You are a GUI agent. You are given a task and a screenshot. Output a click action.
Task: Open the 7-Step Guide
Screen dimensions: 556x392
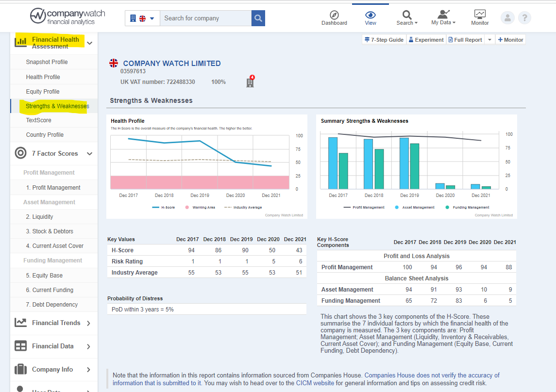click(x=384, y=40)
